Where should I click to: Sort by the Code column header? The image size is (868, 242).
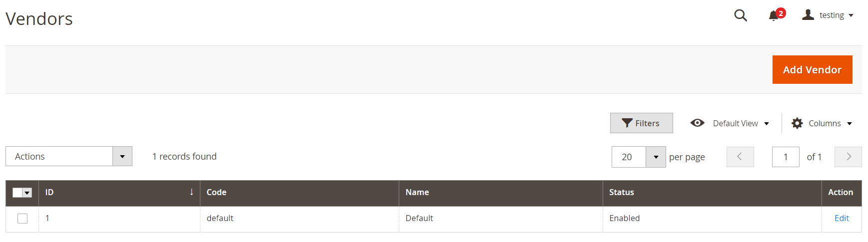pyautogui.click(x=216, y=192)
